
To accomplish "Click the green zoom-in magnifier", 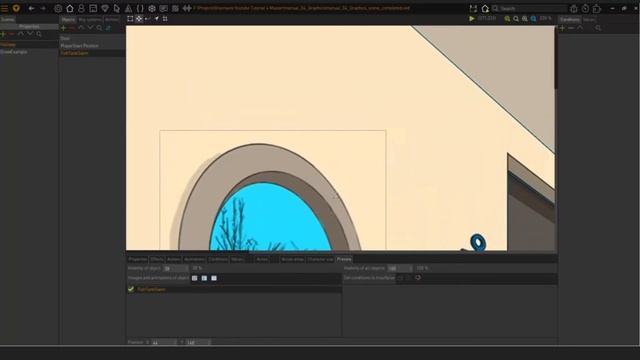I will coord(507,19).
